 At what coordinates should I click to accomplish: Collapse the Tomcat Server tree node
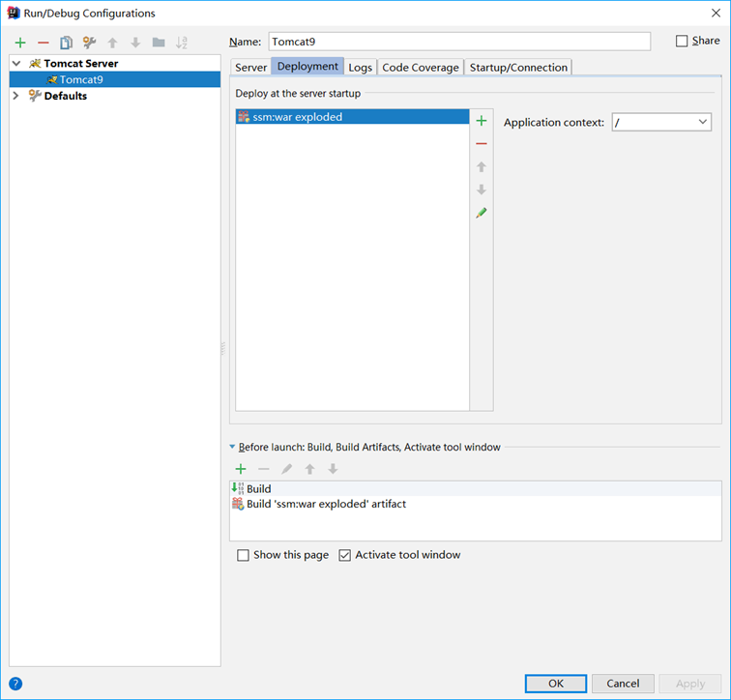pos(16,64)
